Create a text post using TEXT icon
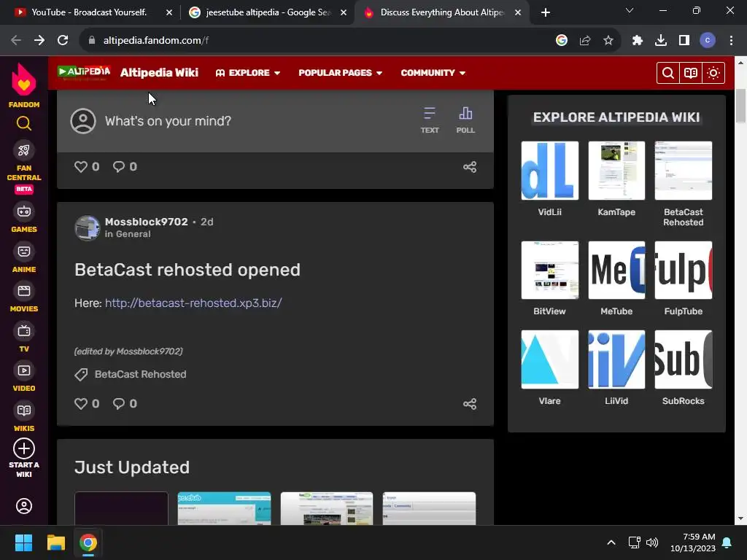Viewport: 747px width, 560px height. click(x=429, y=120)
